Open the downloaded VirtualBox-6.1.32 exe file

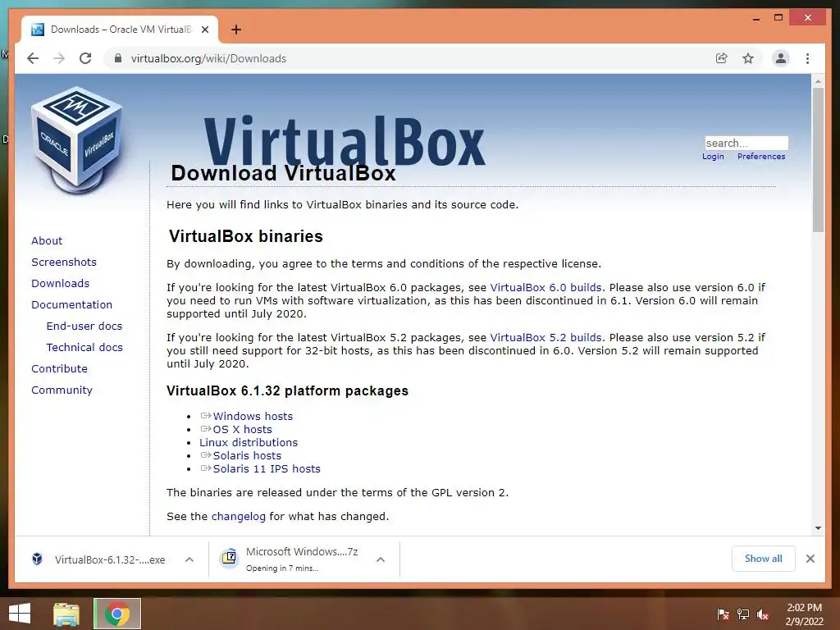tap(110, 559)
